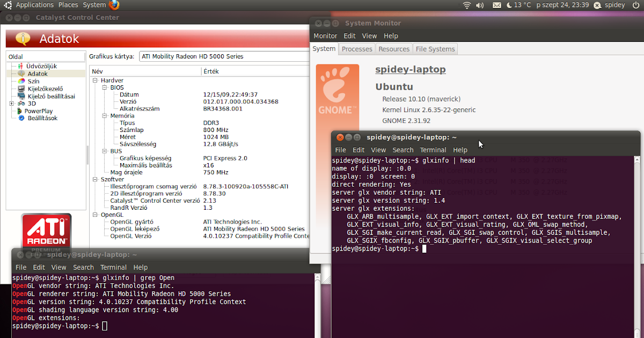Open the Szín color page icon
Image resolution: width=644 pixels, height=338 pixels.
[x=21, y=81]
